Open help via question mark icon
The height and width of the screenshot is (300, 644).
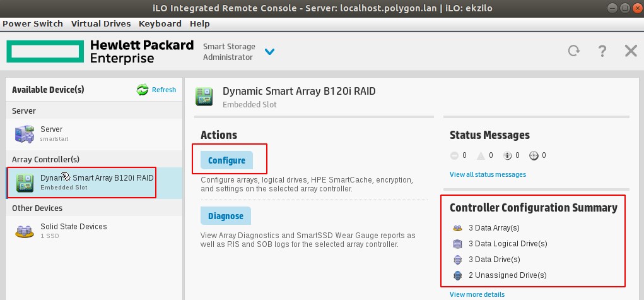click(x=602, y=51)
